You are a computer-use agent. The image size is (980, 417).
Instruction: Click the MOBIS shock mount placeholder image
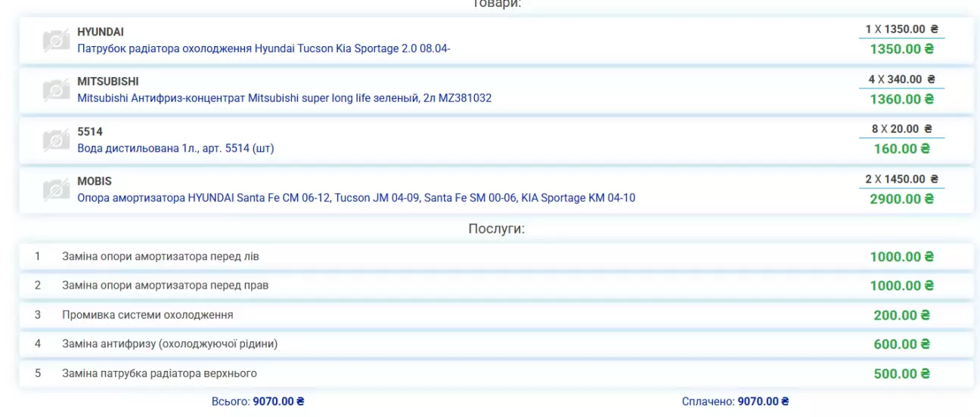(x=56, y=190)
